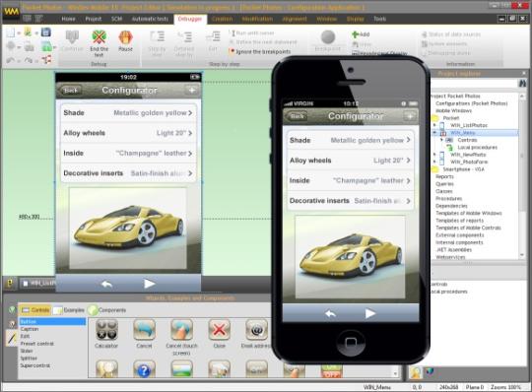The height and width of the screenshot is (392, 532).
Task: Click play arrow on iPhone simulator toolbar
Action: [x=370, y=313]
